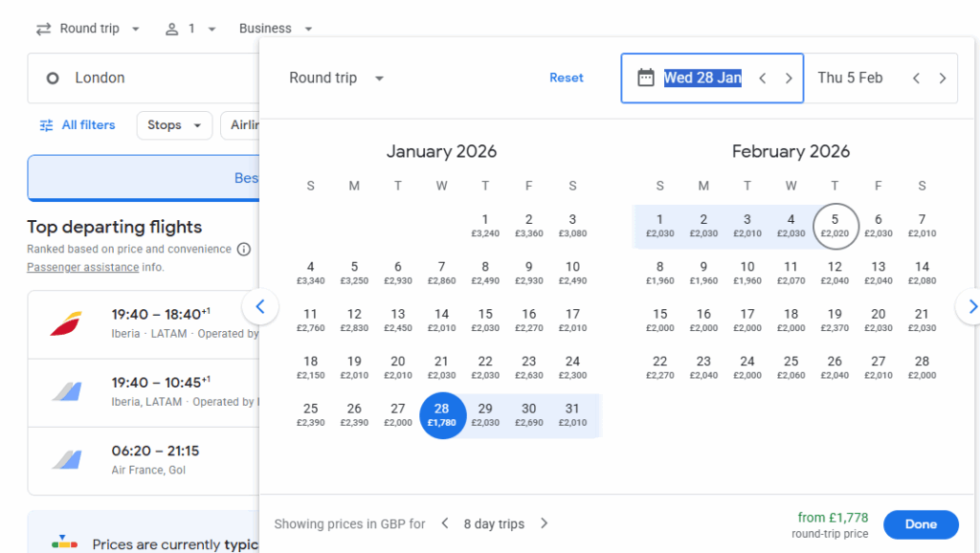
Task: Increase trip length from 8 days
Action: pos(544,523)
